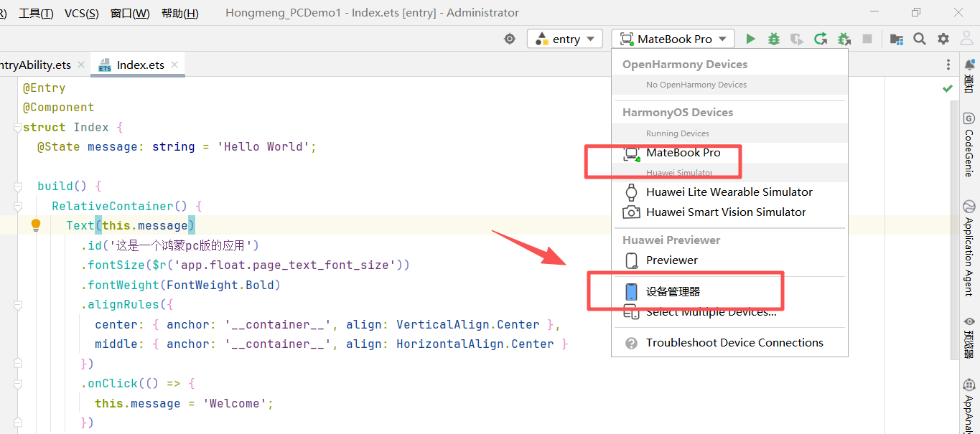Open the 预览器 previewer side panel

point(969,337)
